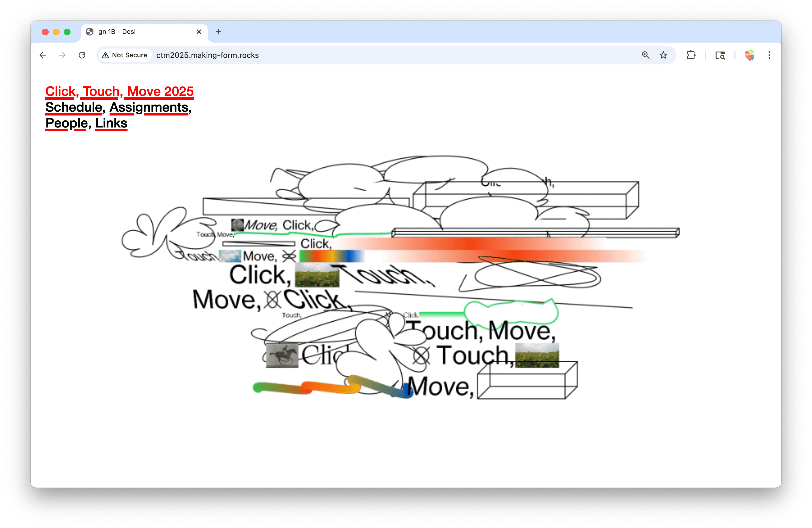This screenshot has height=528, width=812.
Task: Open the Extensions puzzle icon
Action: click(691, 55)
